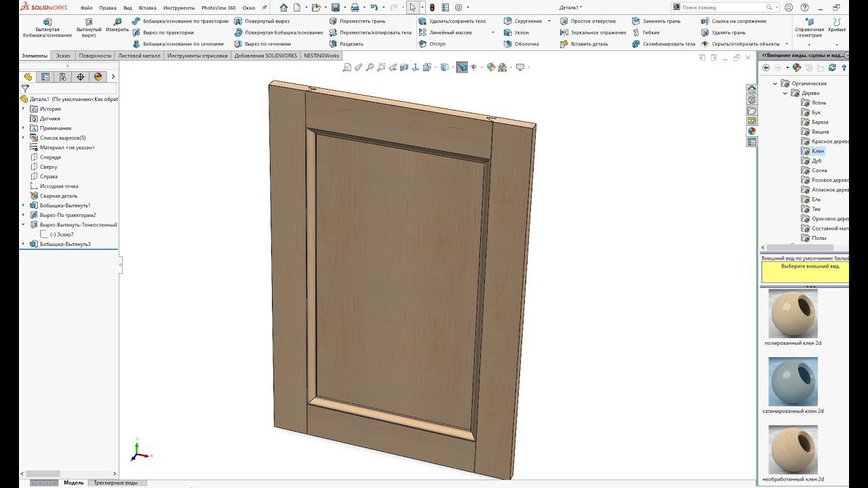Open the Options gear icon
Image resolution: width=868 pixels, height=488 pixels.
[458, 7]
